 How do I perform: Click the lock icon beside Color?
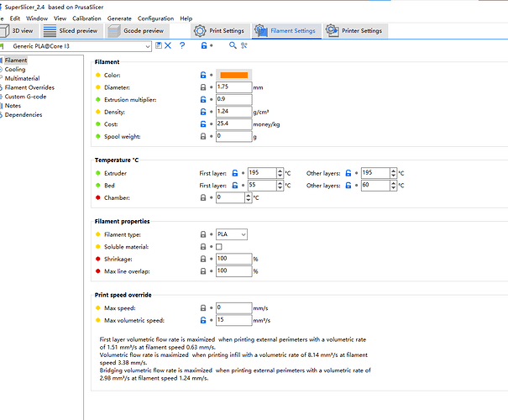click(x=202, y=75)
